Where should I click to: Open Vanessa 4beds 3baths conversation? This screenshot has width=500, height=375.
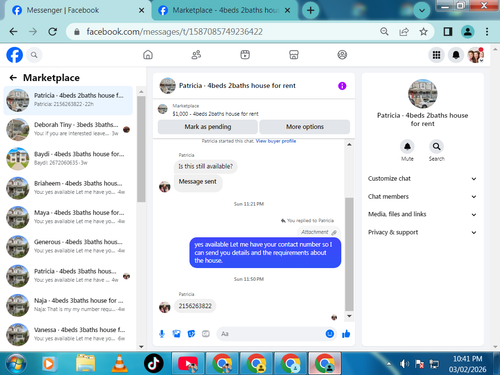tap(68, 334)
